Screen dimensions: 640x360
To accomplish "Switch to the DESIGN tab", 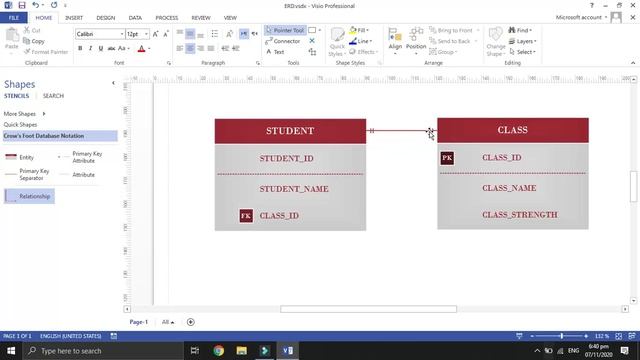I will [x=105, y=18].
